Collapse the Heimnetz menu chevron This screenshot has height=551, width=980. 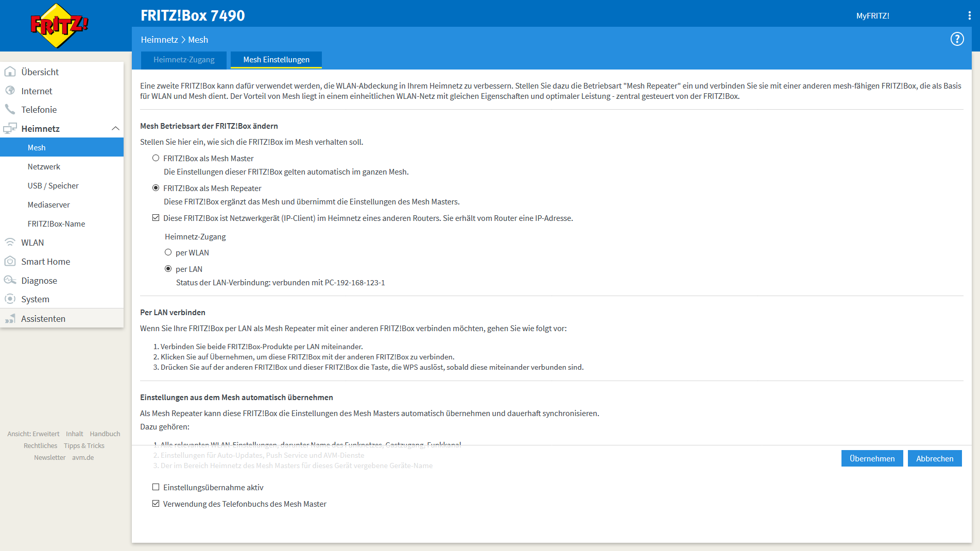(115, 128)
